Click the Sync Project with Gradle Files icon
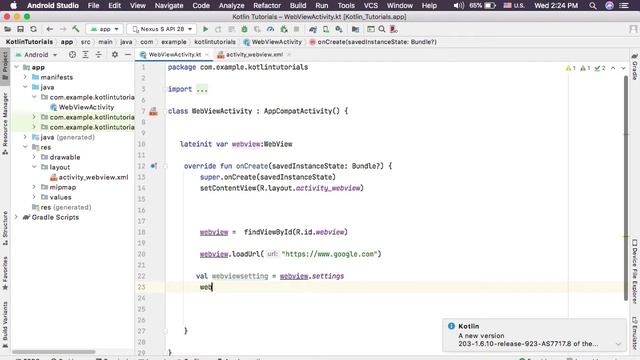The image size is (640, 360). (x=313, y=29)
